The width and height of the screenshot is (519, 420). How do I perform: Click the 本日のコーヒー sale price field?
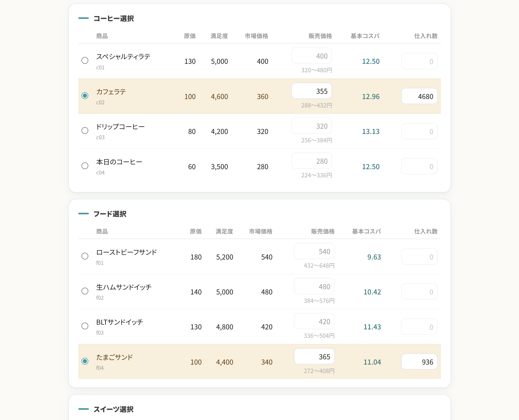[x=312, y=161]
